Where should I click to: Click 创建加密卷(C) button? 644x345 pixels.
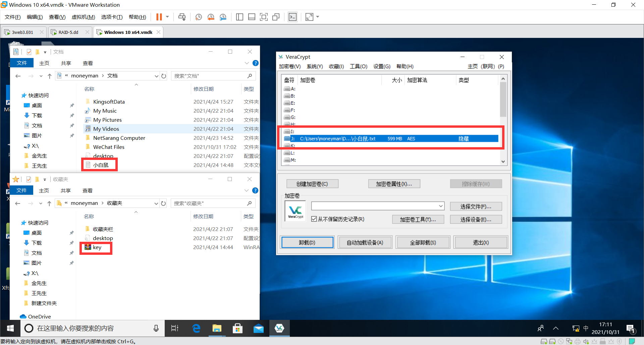312,184
